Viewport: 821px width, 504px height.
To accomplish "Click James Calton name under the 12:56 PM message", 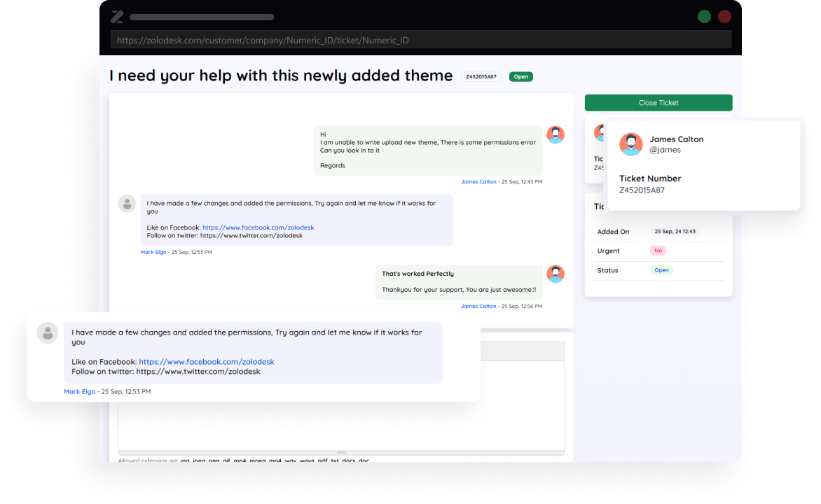I will coord(478,306).
